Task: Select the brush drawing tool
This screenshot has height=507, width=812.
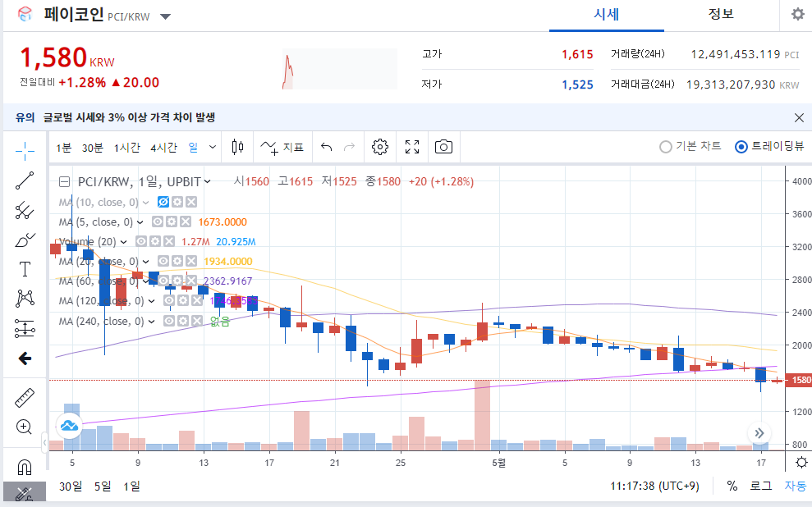Action: tap(25, 240)
